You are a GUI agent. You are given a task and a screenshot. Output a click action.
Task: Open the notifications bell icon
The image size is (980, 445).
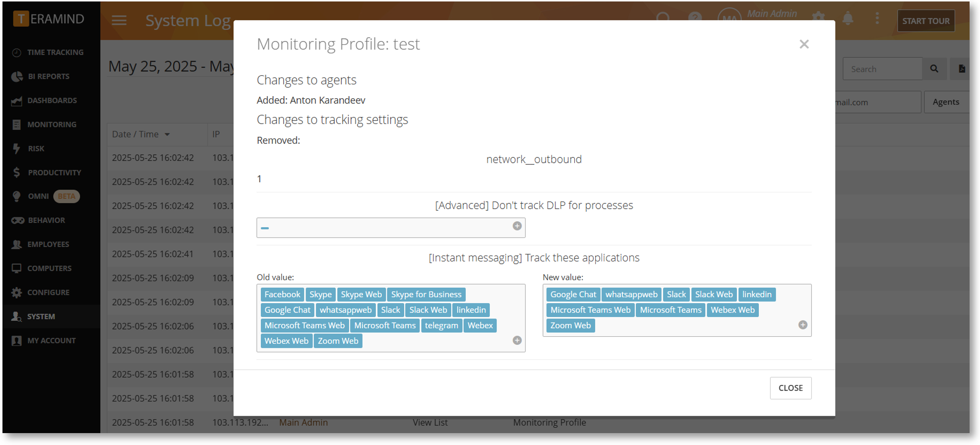point(848,19)
